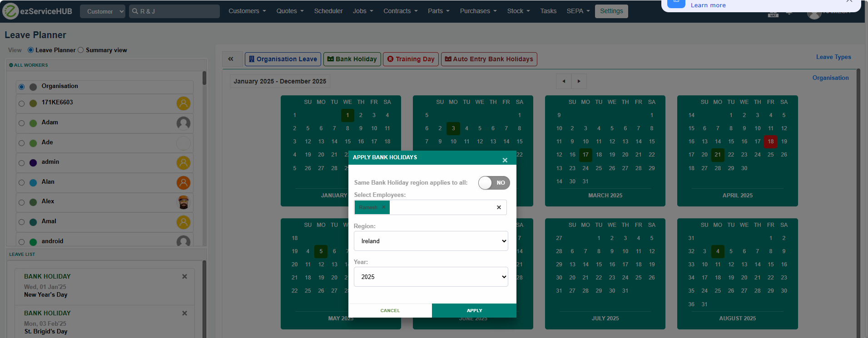Open the Year dropdown showing 2025
Screen dimensions: 868x338
(x=431, y=277)
